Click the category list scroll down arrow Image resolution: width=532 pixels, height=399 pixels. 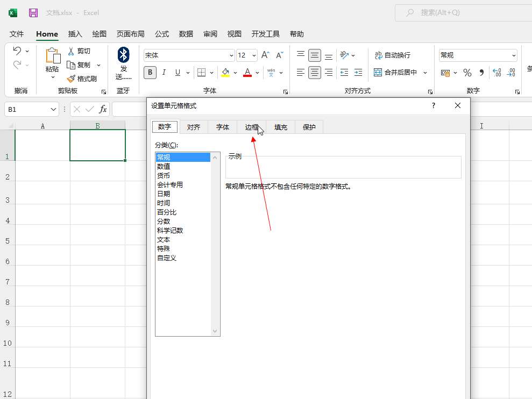[215, 331]
